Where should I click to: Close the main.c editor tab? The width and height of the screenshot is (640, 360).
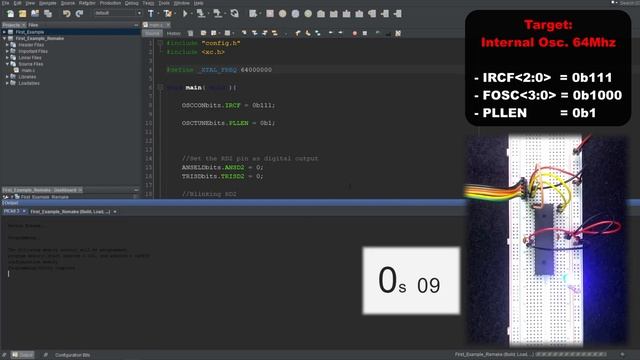[x=168, y=25]
